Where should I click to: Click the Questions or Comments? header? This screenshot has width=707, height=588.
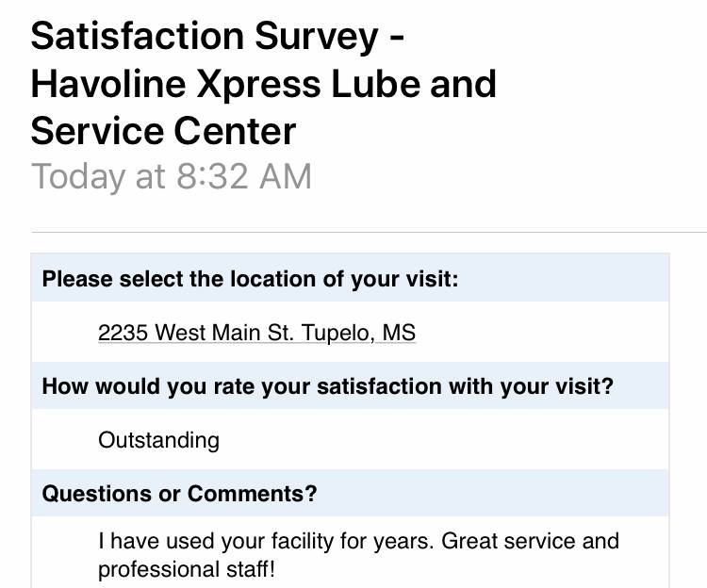[x=179, y=493]
